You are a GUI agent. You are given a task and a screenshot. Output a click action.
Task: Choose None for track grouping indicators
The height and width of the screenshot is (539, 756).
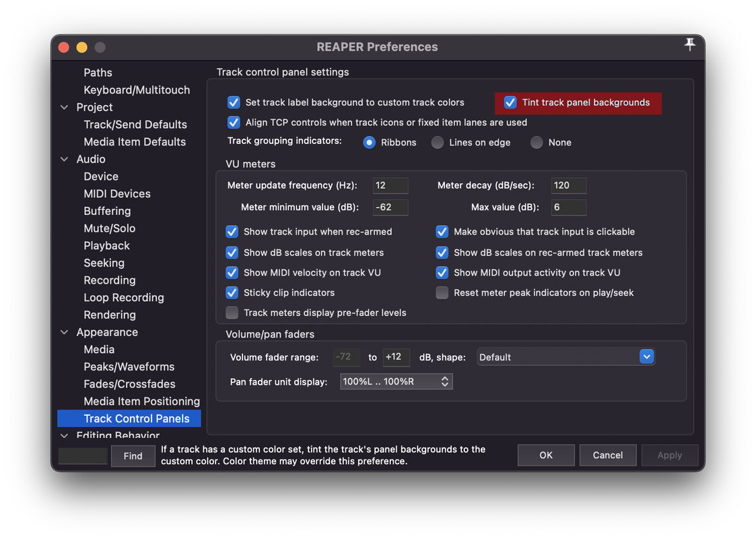[x=537, y=142]
